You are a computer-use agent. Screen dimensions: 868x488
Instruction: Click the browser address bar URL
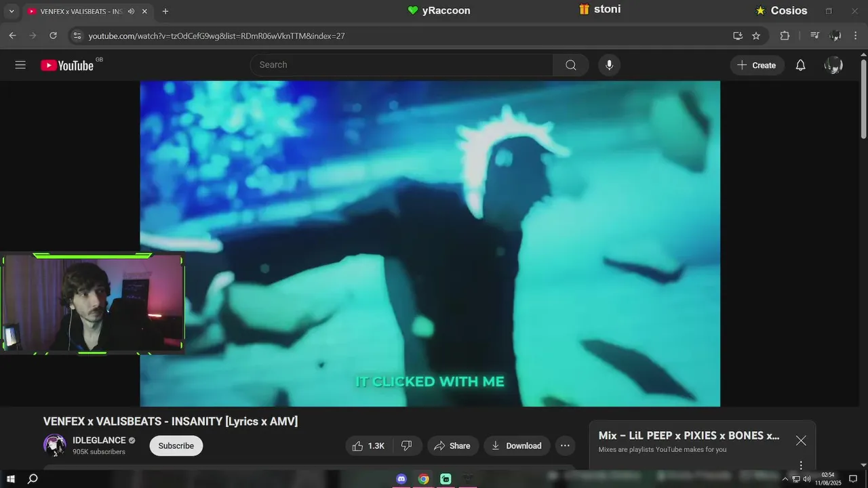click(x=217, y=36)
